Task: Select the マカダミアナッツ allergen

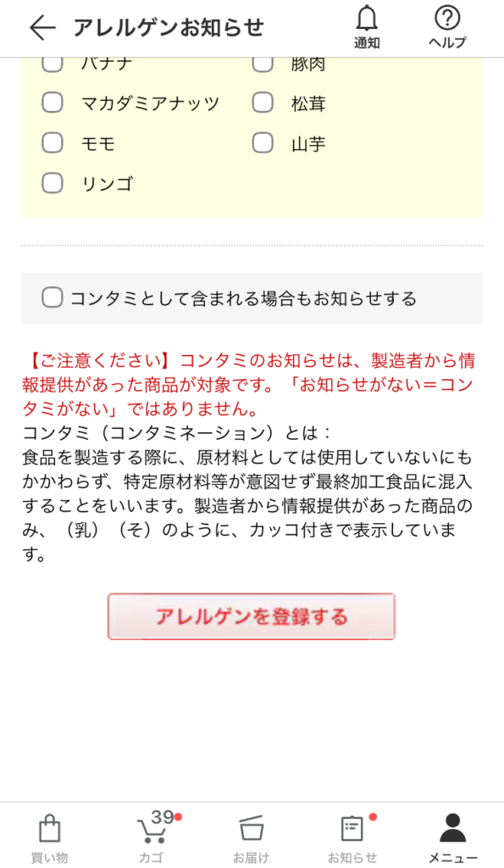Action: point(53,103)
